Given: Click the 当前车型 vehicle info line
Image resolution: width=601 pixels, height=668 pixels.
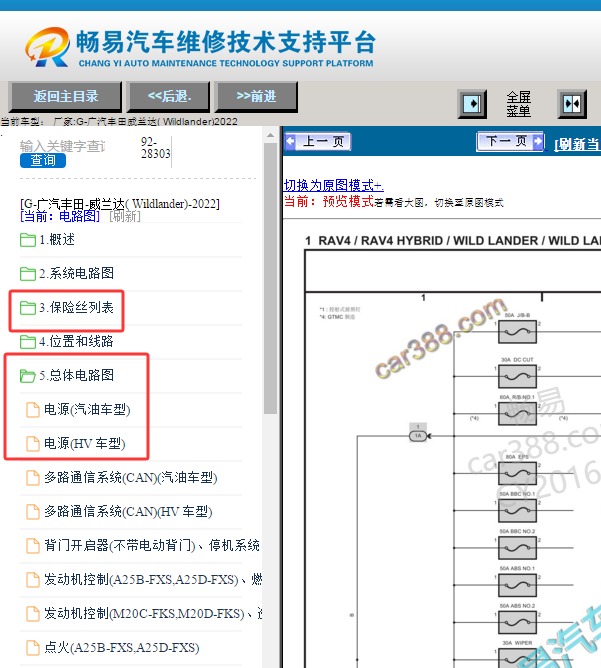Looking at the screenshot, I should click(119, 121).
